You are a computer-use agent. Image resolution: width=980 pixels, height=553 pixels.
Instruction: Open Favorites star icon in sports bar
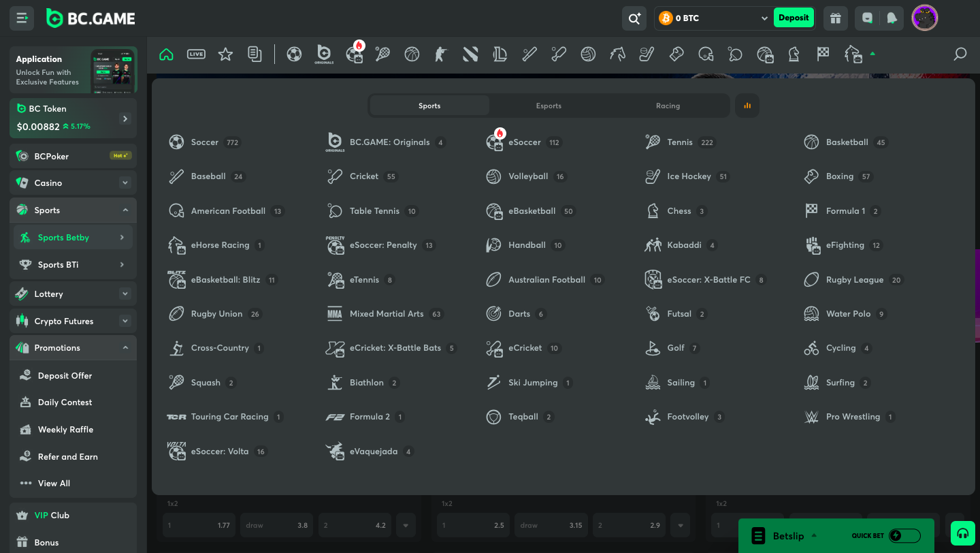point(225,54)
